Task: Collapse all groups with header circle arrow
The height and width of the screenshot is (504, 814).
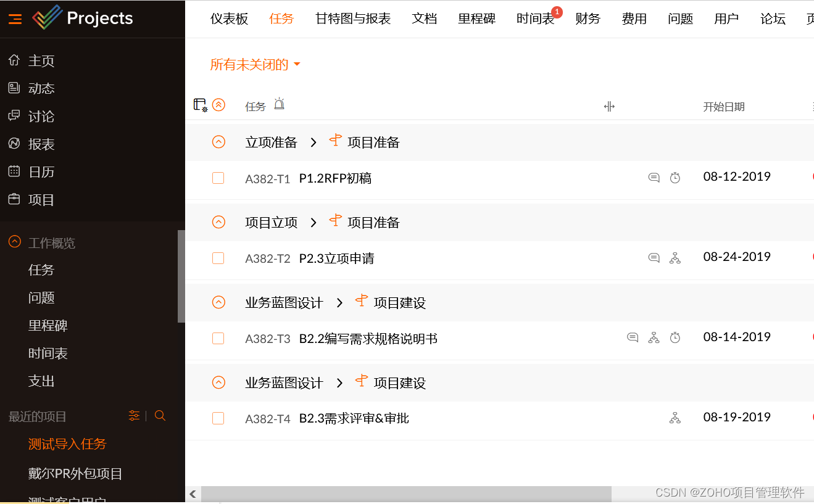Action: [218, 105]
